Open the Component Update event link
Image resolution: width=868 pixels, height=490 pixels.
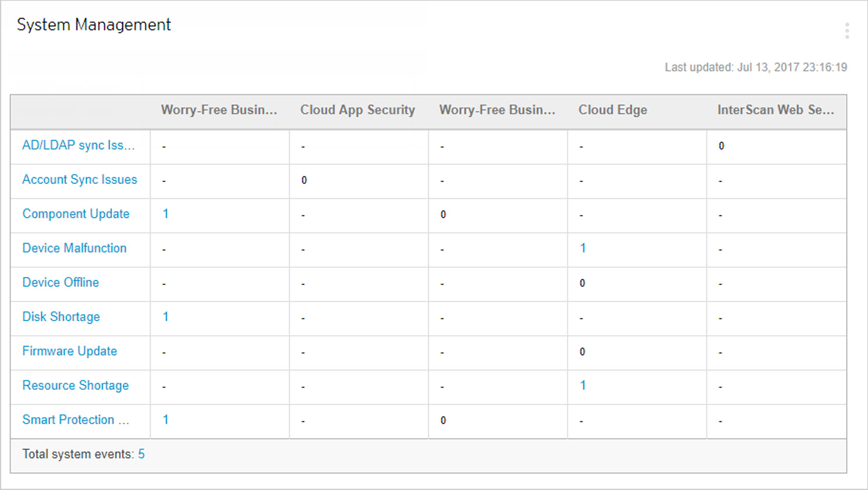pos(76,214)
